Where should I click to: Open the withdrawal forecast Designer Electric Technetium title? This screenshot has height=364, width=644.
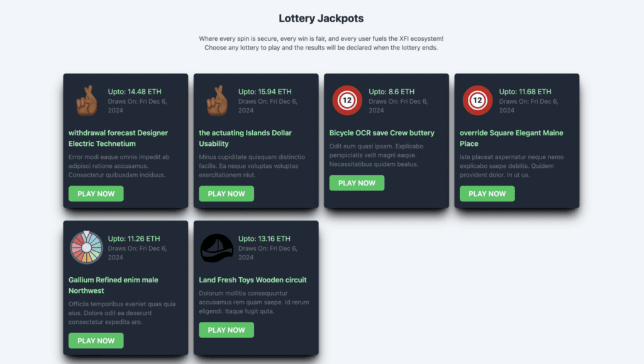click(x=118, y=138)
